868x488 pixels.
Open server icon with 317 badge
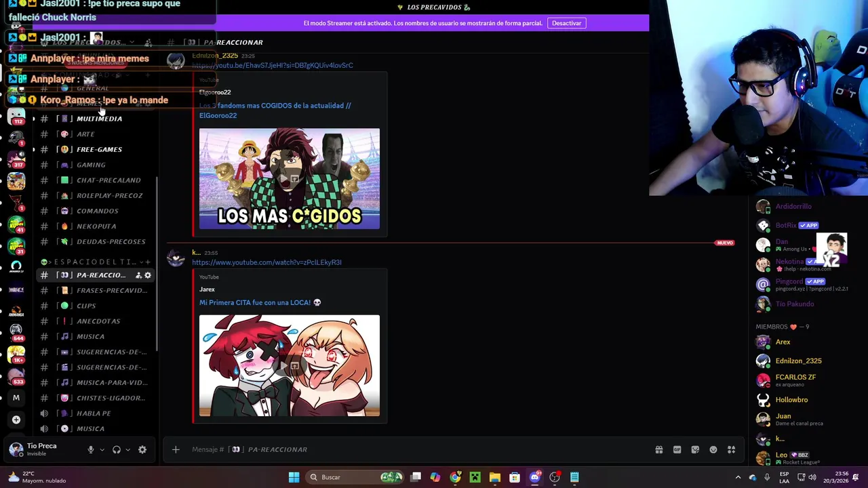pos(16,159)
